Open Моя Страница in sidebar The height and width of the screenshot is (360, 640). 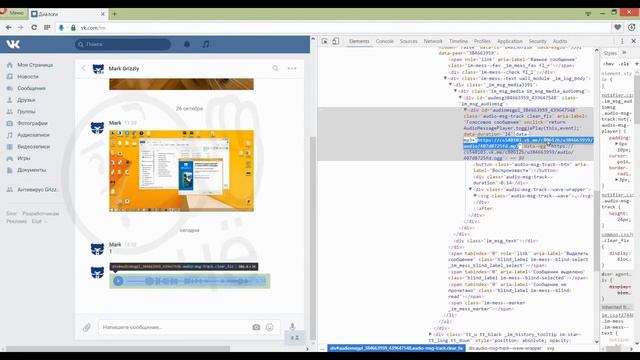[35, 65]
